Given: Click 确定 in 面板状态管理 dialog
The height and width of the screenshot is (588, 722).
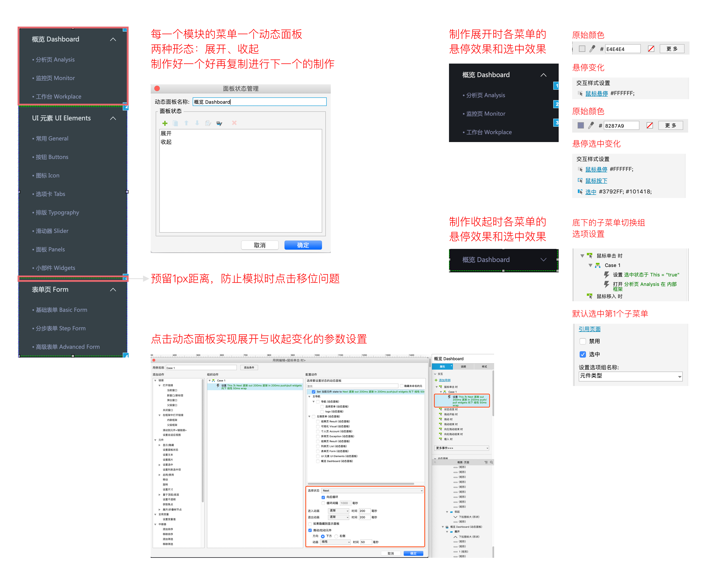Looking at the screenshot, I should coord(303,245).
